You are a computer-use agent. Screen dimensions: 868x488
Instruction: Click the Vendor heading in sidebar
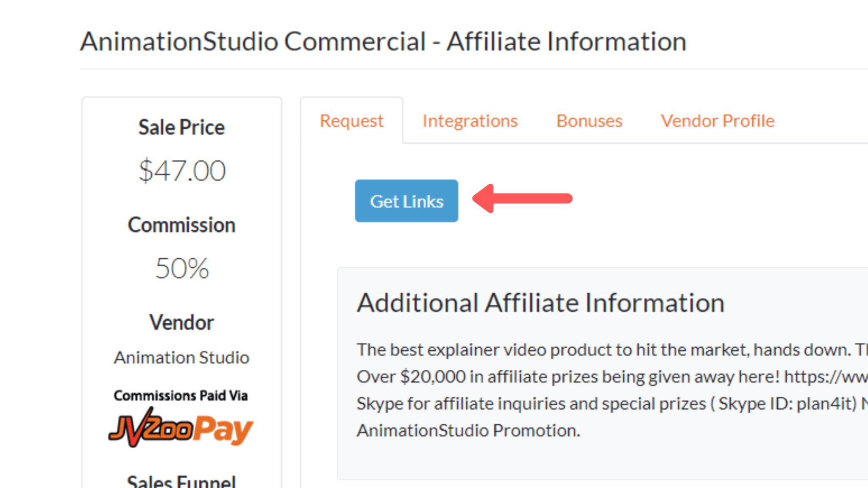(x=181, y=322)
